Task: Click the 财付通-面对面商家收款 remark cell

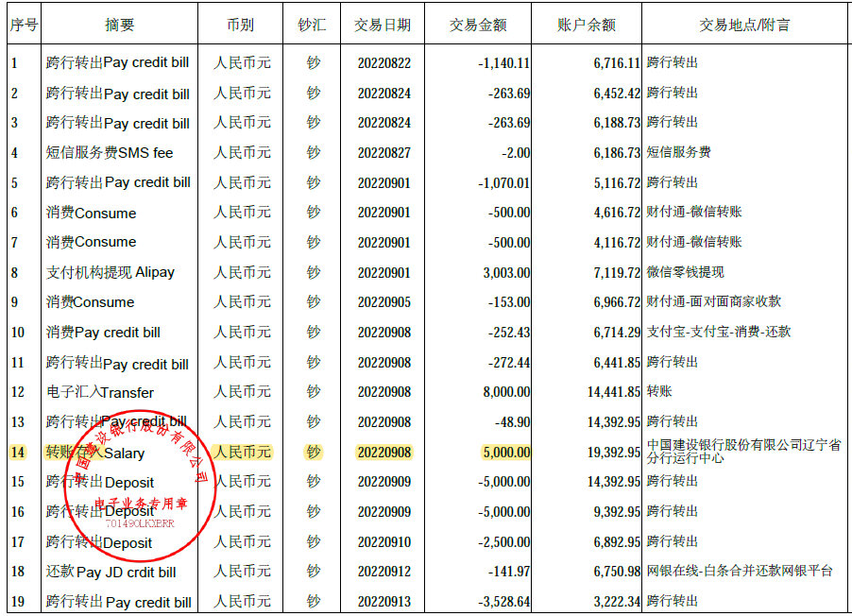Action: click(x=713, y=301)
